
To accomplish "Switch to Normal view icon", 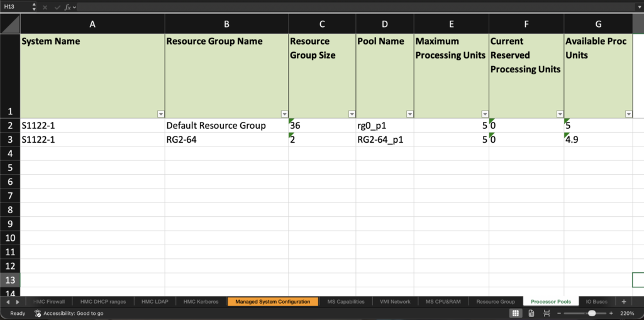I will (515, 313).
